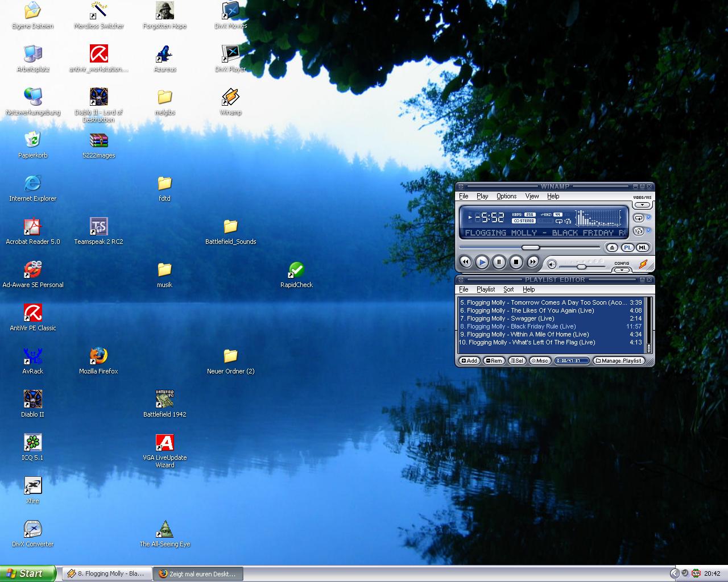Select the 5222images archive icon

(x=99, y=145)
